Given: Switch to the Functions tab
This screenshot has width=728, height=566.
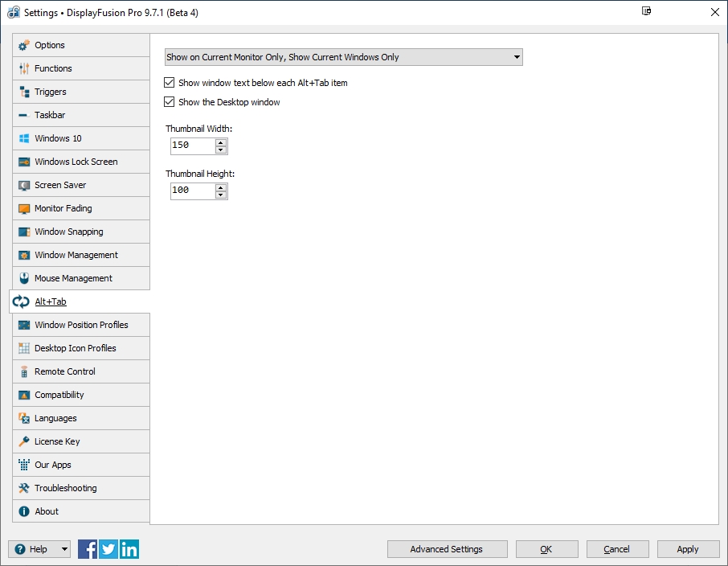Looking at the screenshot, I should point(53,68).
